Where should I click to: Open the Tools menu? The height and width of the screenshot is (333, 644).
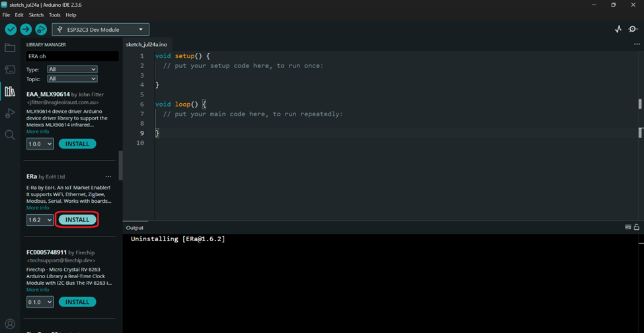point(55,15)
